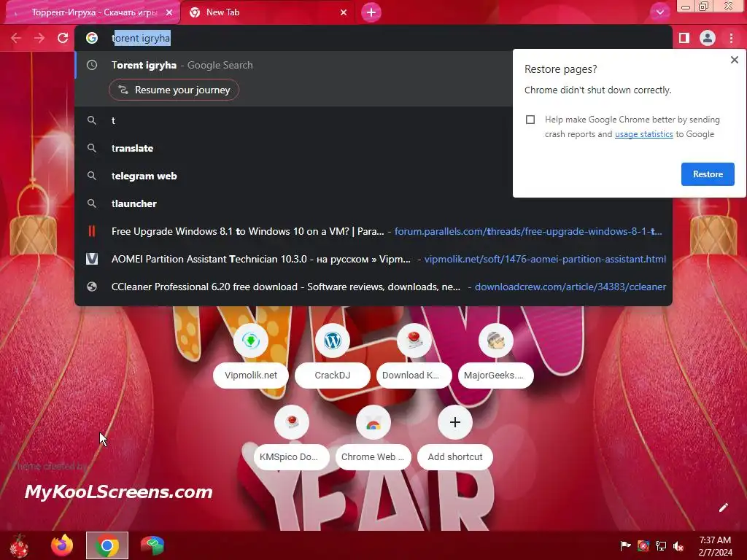The width and height of the screenshot is (747, 560).
Task: Click the MajorGeeks.... label
Action: pyautogui.click(x=495, y=376)
